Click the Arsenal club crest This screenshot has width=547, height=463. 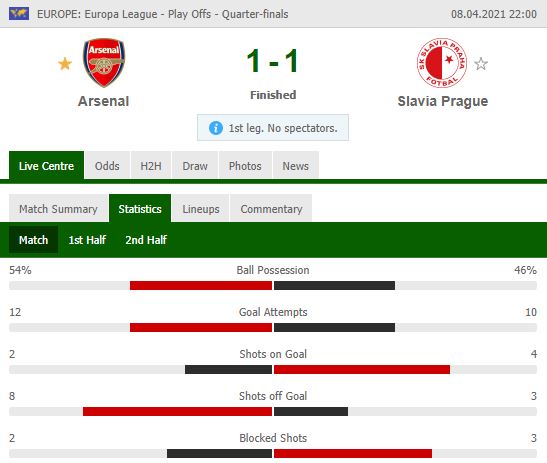coord(104,62)
